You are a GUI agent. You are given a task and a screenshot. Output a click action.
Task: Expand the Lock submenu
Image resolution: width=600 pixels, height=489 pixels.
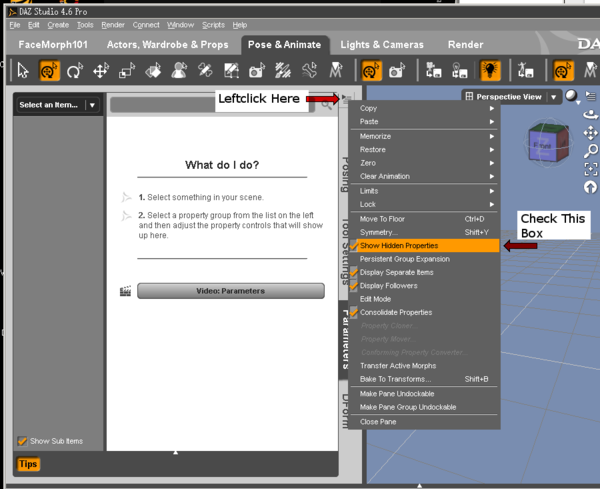point(424,204)
